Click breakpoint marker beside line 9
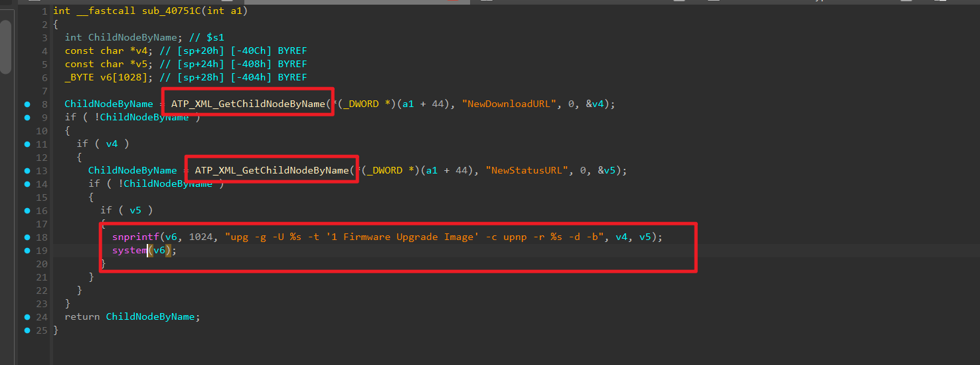Image resolution: width=980 pixels, height=365 pixels. pos(27,118)
